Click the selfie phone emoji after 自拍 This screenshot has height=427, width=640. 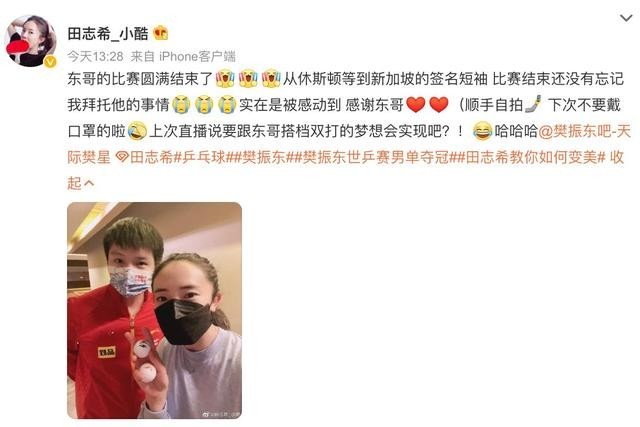click(x=533, y=104)
